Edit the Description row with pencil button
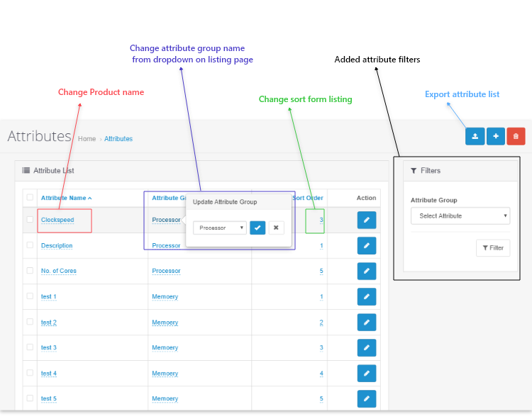The image size is (532, 419). pos(367,245)
